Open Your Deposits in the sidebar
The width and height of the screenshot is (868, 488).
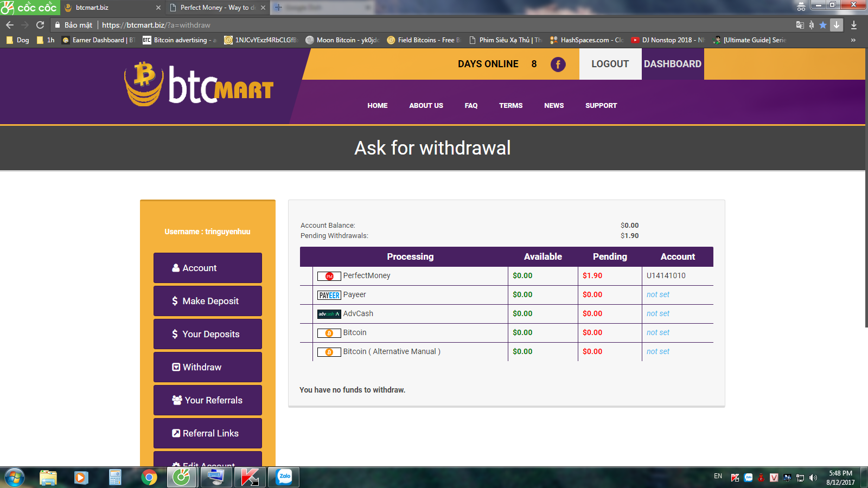208,334
